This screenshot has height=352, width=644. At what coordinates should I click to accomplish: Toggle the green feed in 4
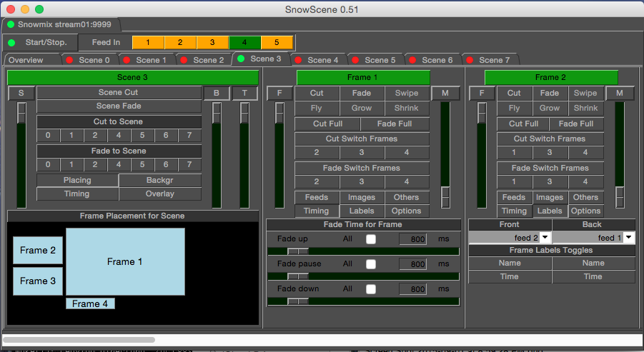(x=244, y=42)
